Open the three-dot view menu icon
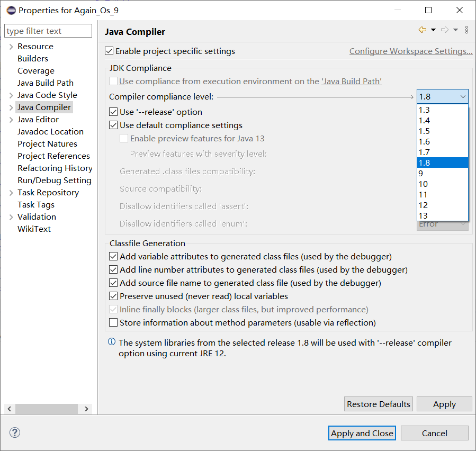The height and width of the screenshot is (451, 476). pyautogui.click(x=466, y=30)
